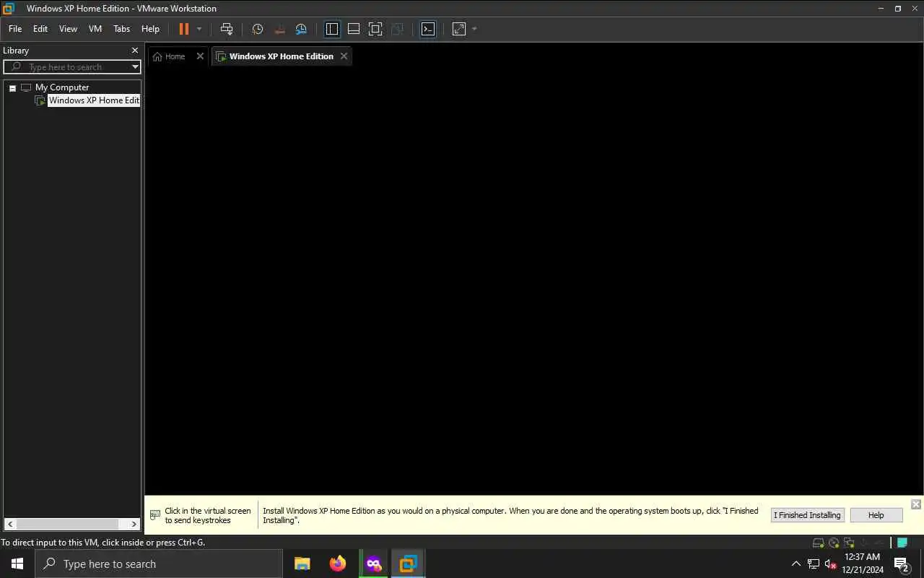This screenshot has width=924, height=578.
Task: Click the muted volume tray icon
Action: point(830,564)
